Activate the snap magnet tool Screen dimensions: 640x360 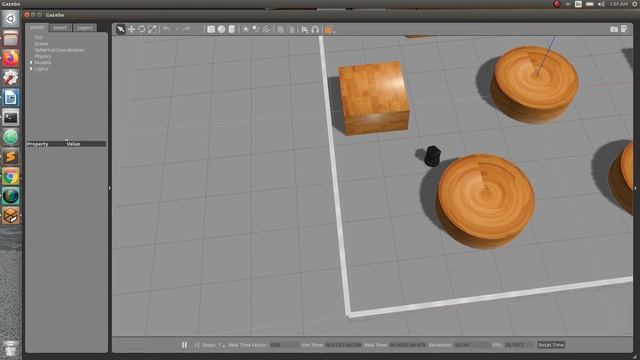point(315,29)
